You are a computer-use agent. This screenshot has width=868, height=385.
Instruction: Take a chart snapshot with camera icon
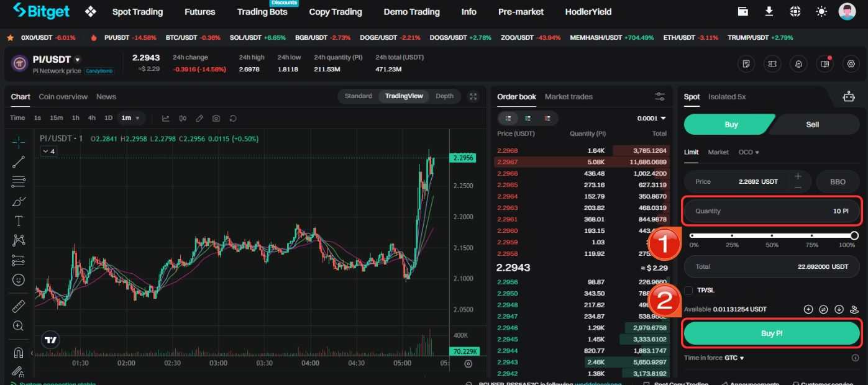point(216,118)
